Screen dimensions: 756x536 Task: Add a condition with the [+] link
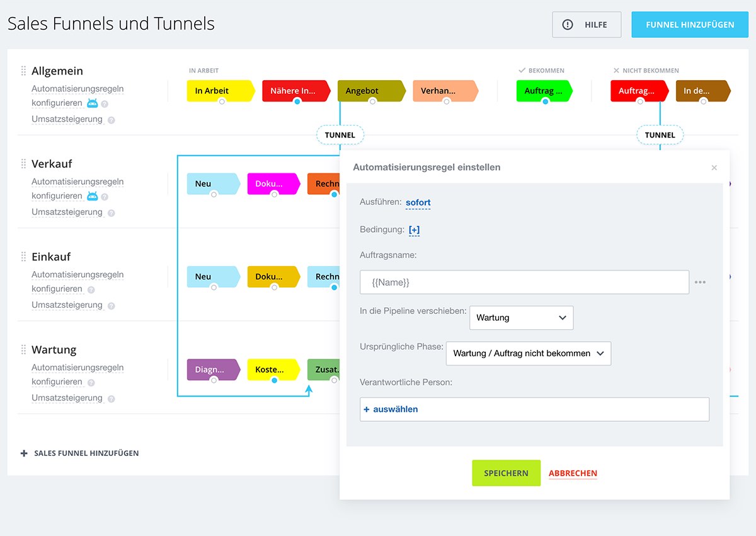click(x=414, y=230)
